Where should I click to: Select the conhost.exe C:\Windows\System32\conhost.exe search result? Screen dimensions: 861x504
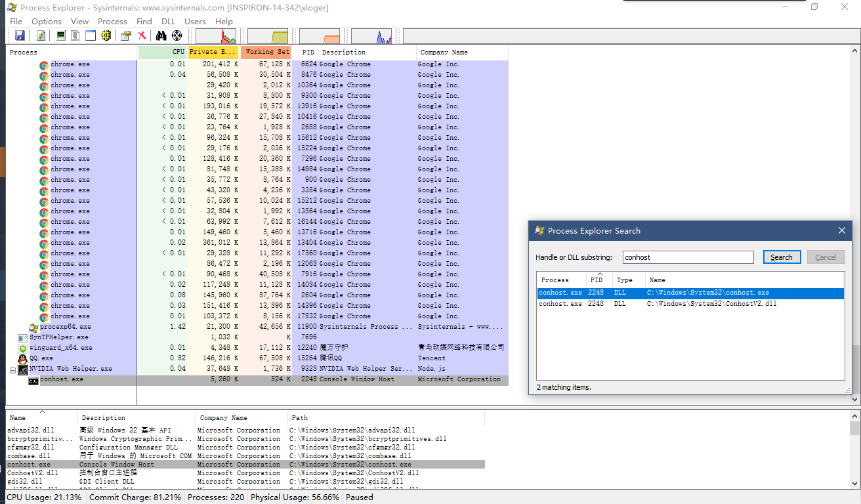tap(690, 293)
